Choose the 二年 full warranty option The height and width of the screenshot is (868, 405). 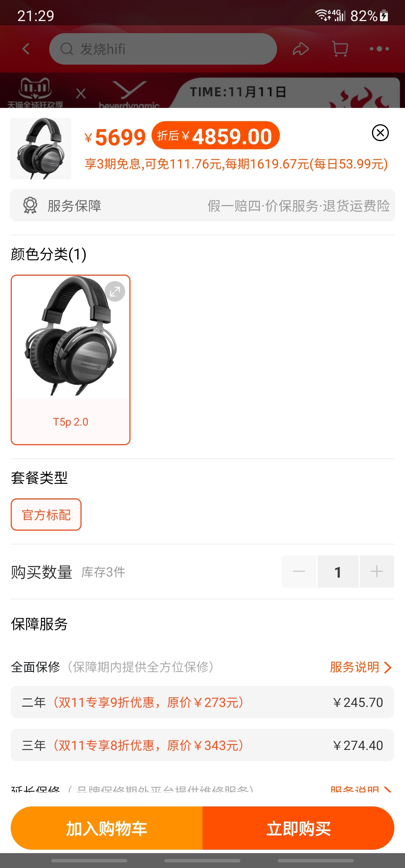202,702
